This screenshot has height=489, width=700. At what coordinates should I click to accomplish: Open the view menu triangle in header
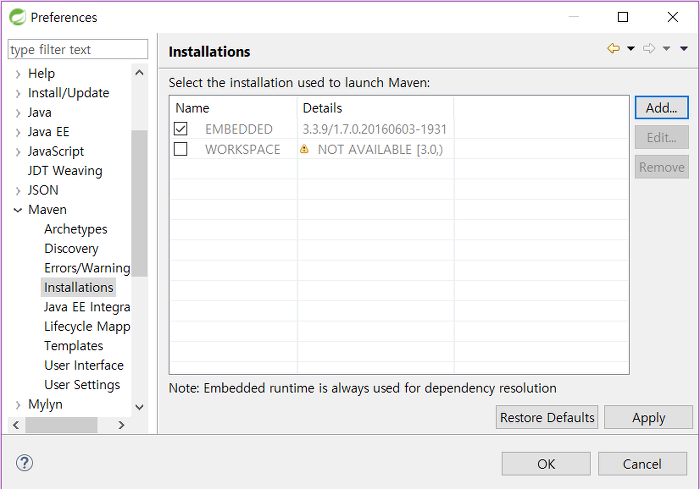pos(684,48)
